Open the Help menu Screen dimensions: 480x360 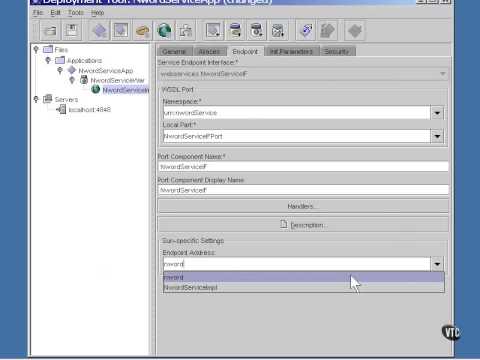[98, 13]
